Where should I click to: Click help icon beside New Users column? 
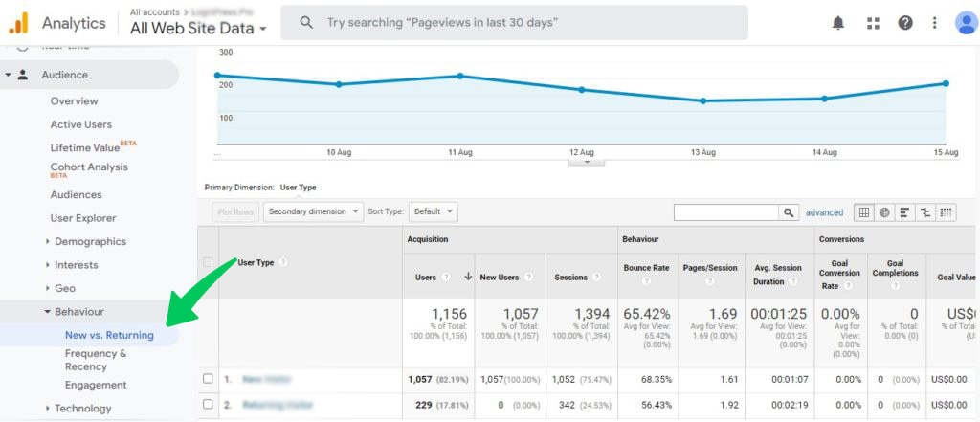click(x=528, y=277)
